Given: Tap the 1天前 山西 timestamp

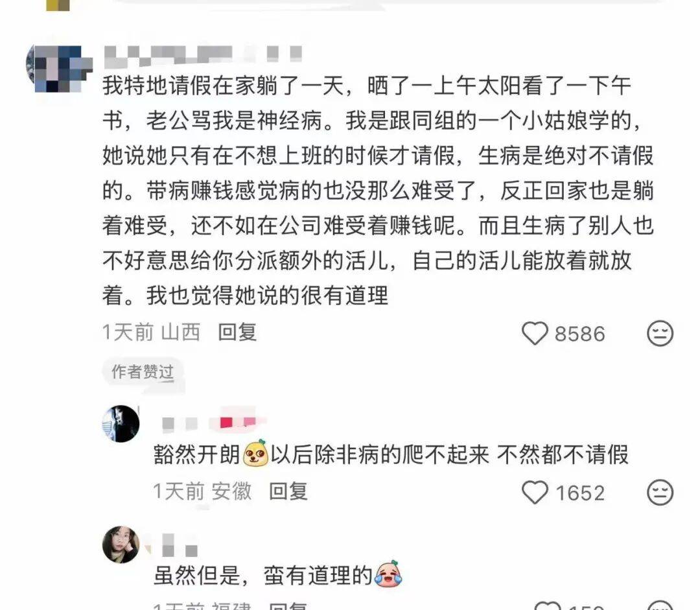Looking at the screenshot, I should click(x=151, y=333).
